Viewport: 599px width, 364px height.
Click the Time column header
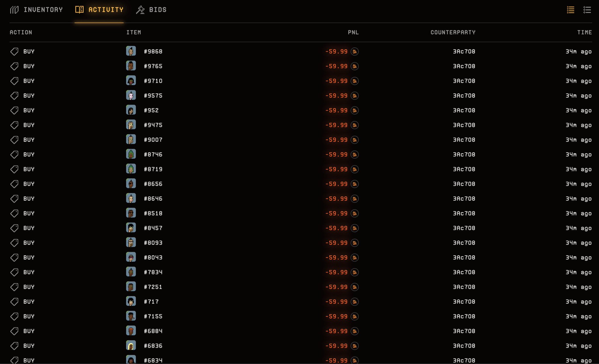(x=584, y=32)
